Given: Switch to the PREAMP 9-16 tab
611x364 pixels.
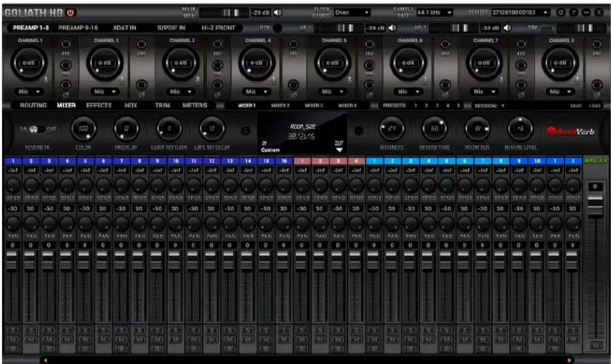Looking at the screenshot, I should [x=78, y=28].
